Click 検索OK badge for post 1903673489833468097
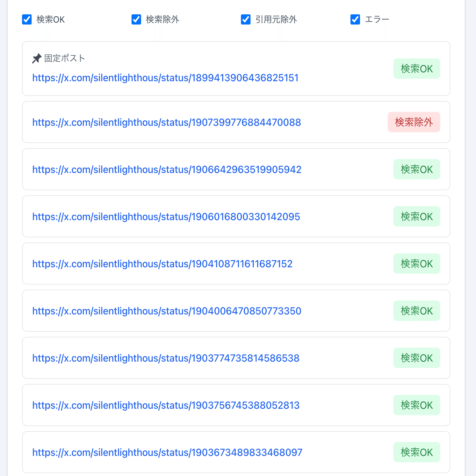The width and height of the screenshot is (476, 476). pyautogui.click(x=417, y=452)
